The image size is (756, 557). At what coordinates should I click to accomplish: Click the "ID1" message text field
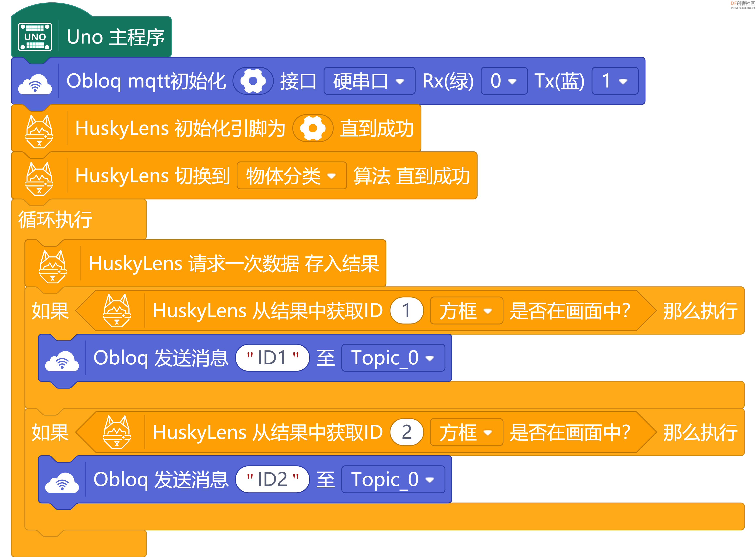tap(273, 358)
